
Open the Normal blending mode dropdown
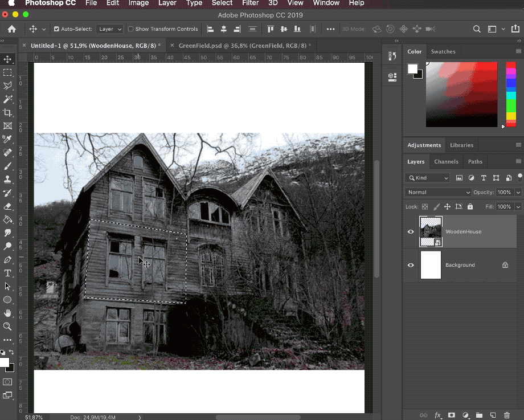coord(438,193)
